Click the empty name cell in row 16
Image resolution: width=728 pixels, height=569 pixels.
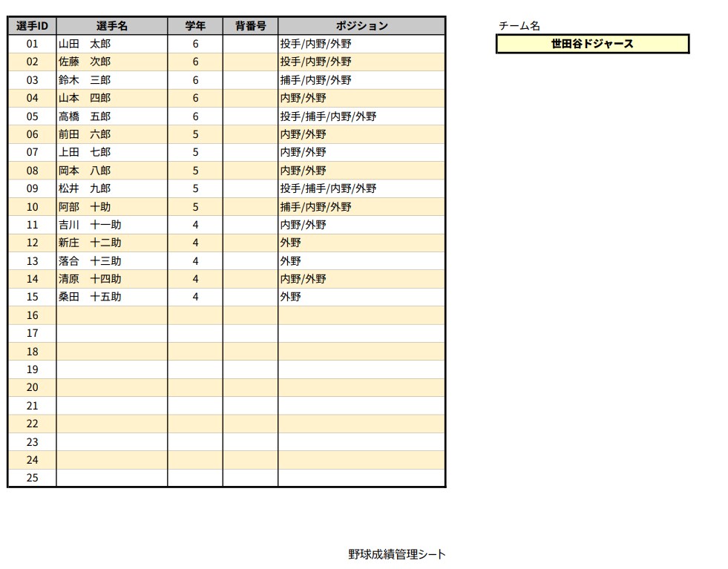coord(112,315)
